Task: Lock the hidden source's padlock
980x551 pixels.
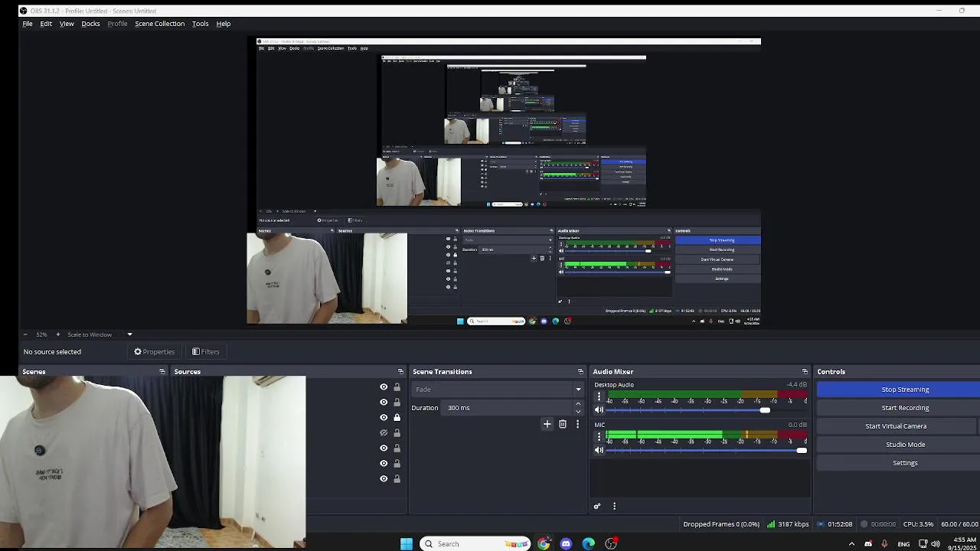Action: coord(397,432)
